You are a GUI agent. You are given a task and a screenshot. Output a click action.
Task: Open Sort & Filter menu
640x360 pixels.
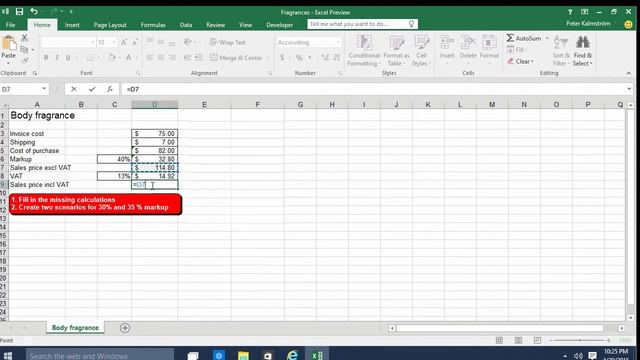pos(561,51)
